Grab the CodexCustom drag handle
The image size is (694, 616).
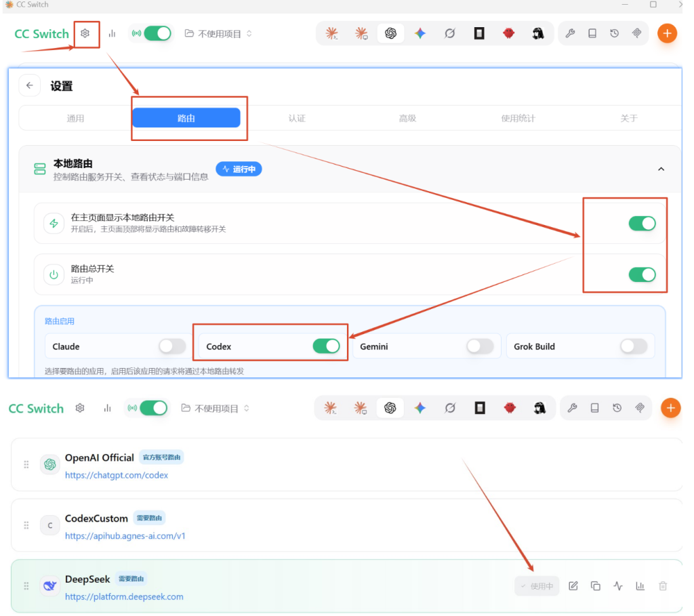click(26, 525)
